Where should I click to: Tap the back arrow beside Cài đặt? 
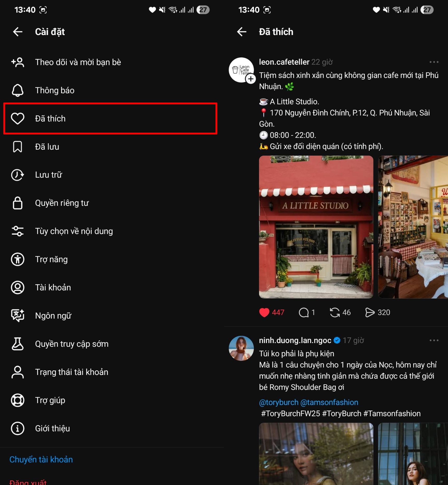[x=18, y=32]
